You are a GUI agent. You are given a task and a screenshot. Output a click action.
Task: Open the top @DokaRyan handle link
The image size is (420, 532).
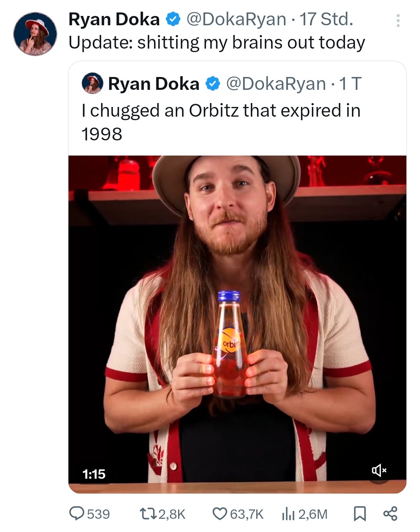[x=236, y=19]
